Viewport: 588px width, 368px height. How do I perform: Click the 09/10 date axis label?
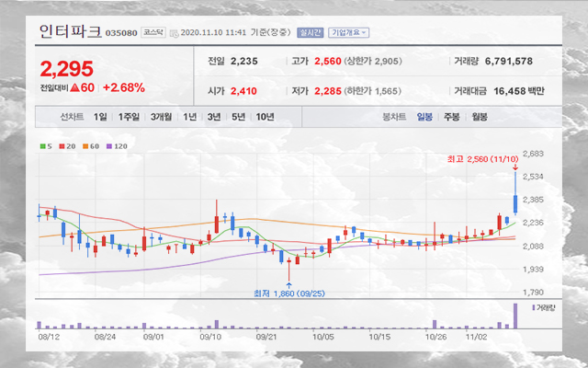[210, 337]
